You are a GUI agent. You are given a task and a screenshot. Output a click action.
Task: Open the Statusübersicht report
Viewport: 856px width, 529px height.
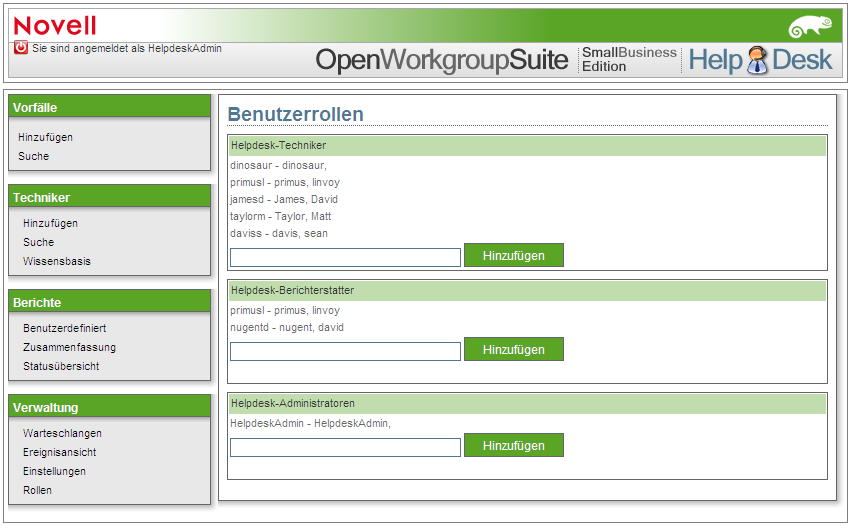[61, 366]
